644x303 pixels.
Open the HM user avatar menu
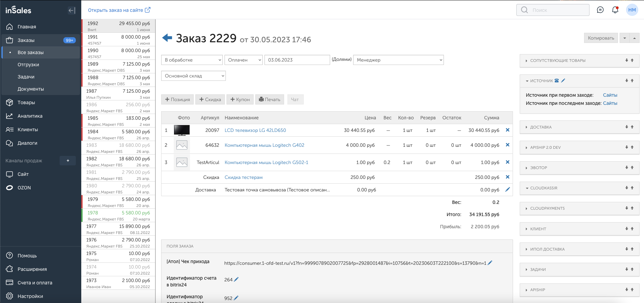(632, 10)
